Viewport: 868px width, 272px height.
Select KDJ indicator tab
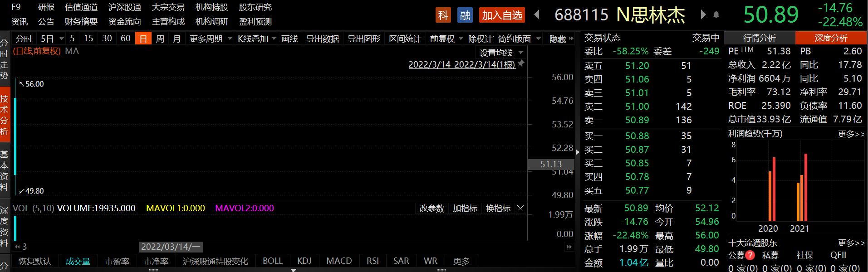304,261
